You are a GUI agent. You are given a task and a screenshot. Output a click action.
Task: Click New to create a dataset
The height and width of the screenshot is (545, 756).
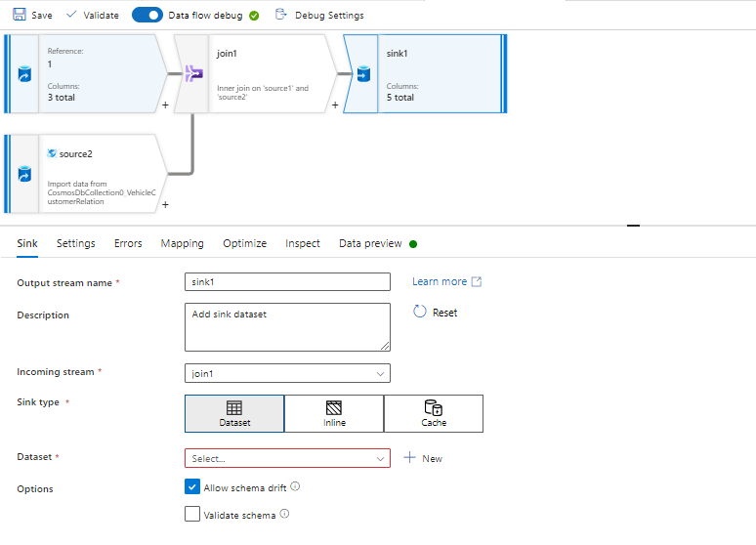click(x=432, y=459)
